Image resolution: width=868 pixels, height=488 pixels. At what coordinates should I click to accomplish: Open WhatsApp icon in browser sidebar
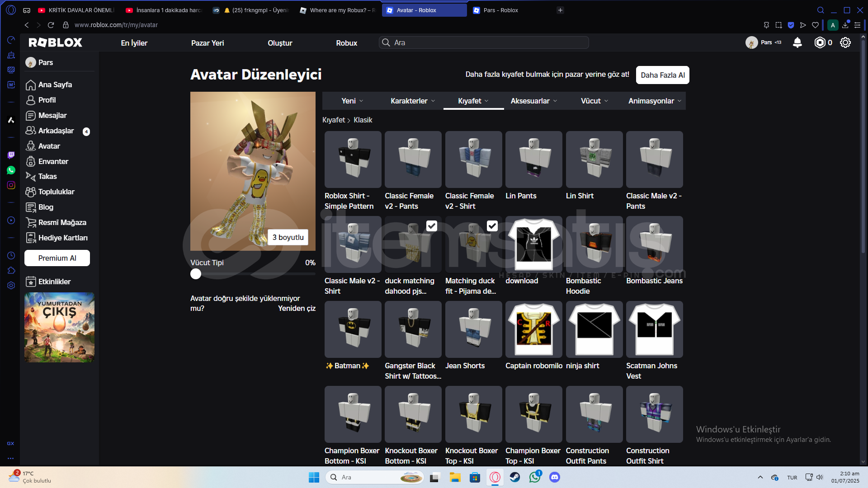[x=11, y=170]
